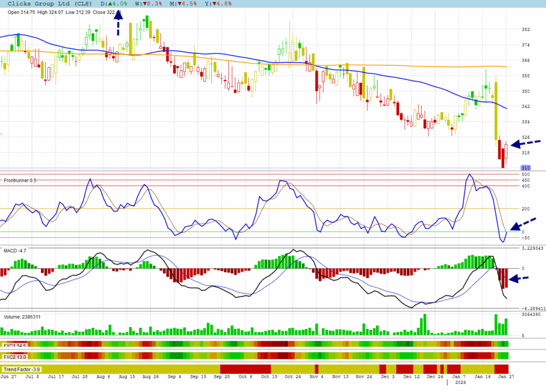Click the MACD -4.7 indicator label
This screenshot has width=546, height=392.
(x=15, y=250)
